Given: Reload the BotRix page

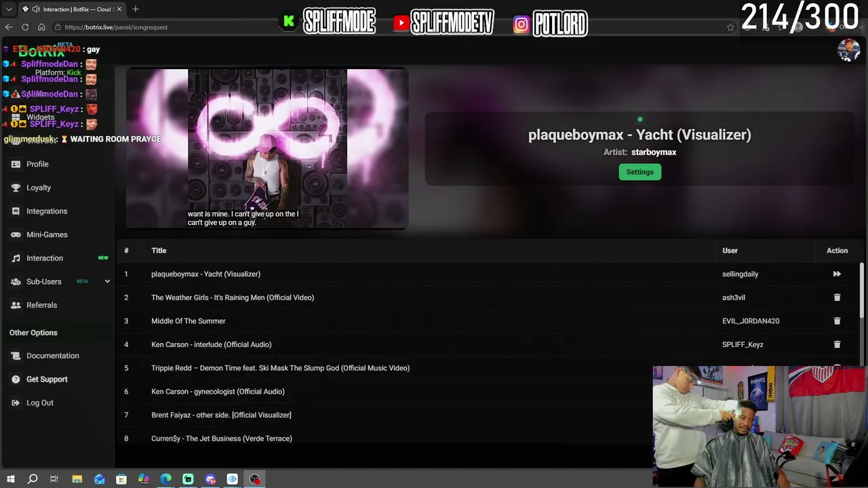Looking at the screenshot, I should pyautogui.click(x=25, y=27).
